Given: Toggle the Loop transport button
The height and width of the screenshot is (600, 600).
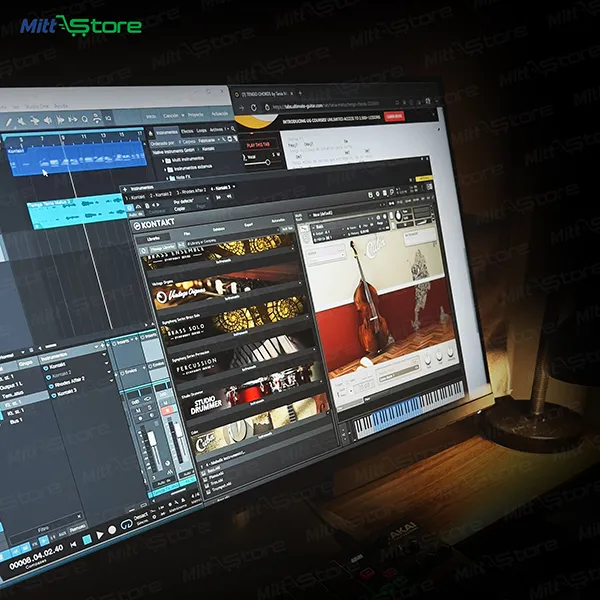Looking at the screenshot, I should (125, 525).
